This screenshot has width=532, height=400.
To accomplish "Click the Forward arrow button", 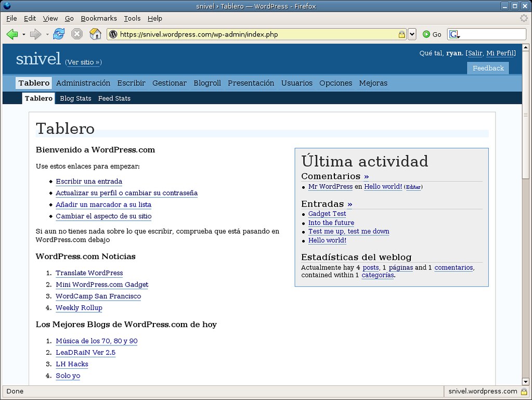I will click(35, 34).
